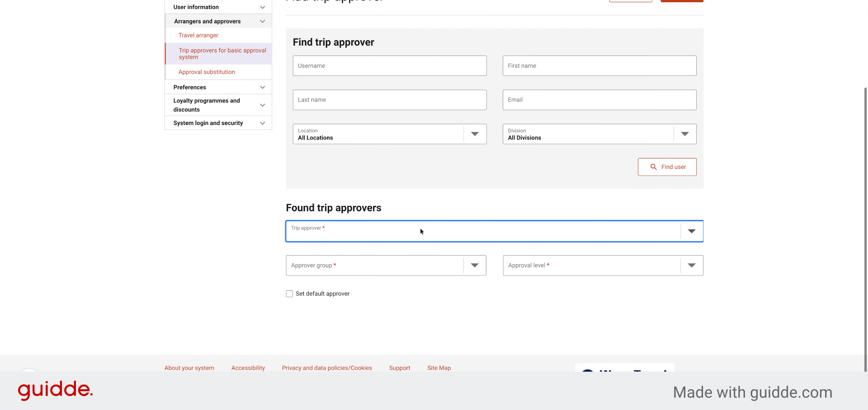The height and width of the screenshot is (410, 868).
Task: Click the Username input field
Action: (x=390, y=66)
